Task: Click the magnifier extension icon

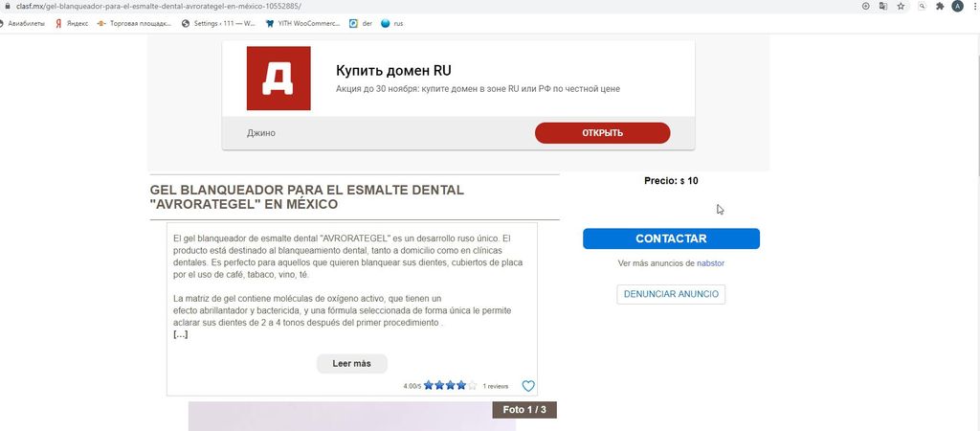Action: pyautogui.click(x=922, y=7)
